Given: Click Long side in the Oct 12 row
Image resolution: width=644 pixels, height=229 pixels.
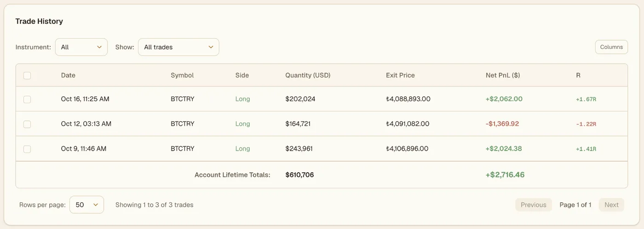Looking at the screenshot, I should pyautogui.click(x=242, y=124).
